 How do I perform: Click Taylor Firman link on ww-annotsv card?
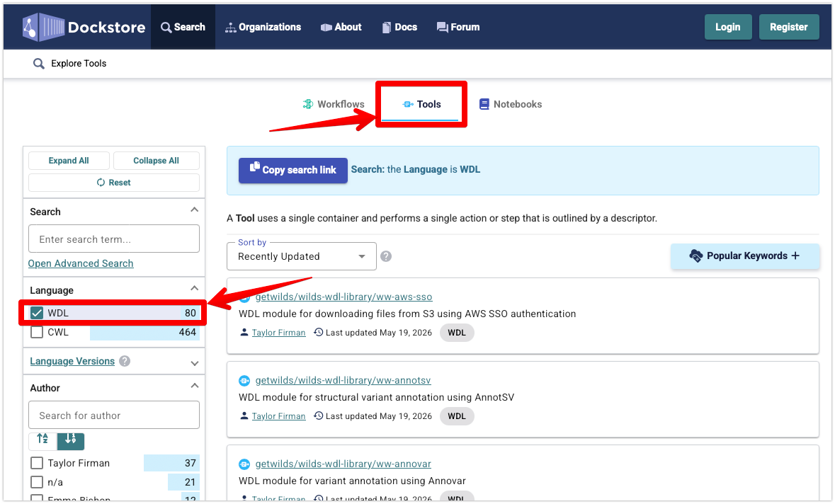tap(278, 416)
